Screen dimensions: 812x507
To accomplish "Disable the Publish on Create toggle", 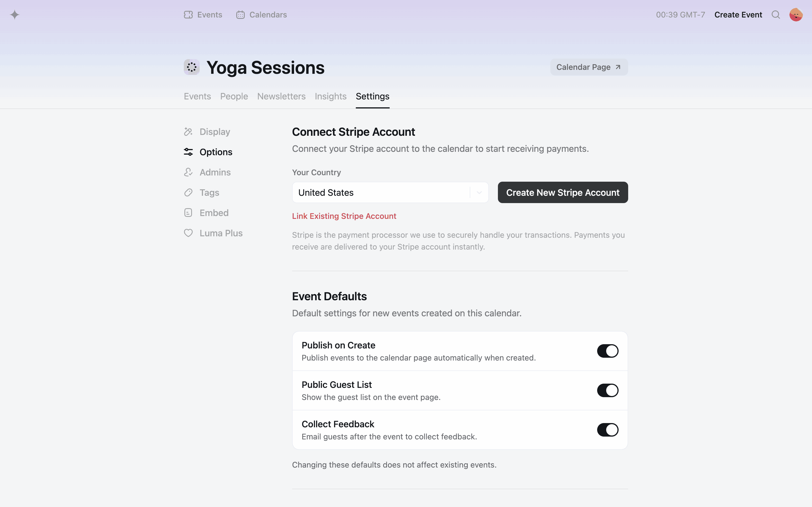I will [607, 351].
